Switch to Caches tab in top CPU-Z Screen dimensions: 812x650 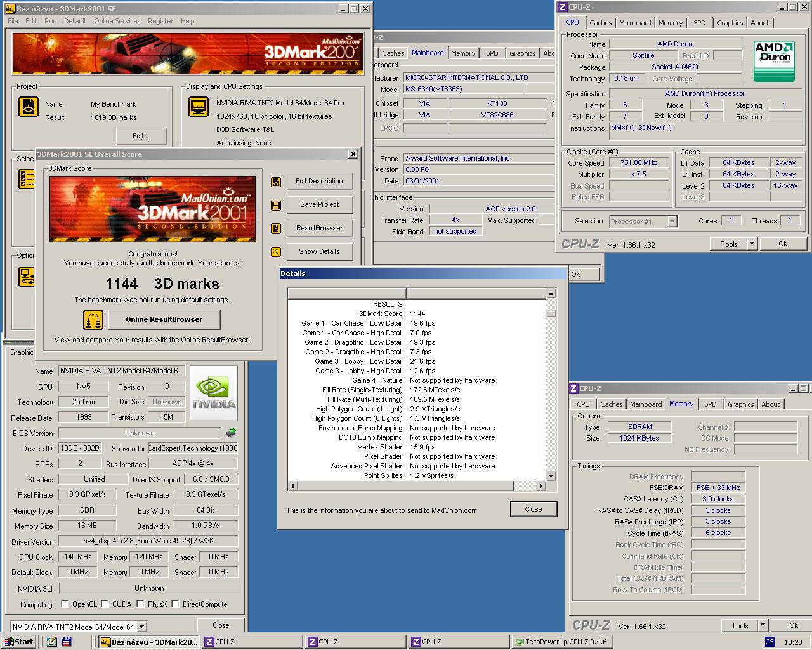pos(600,23)
